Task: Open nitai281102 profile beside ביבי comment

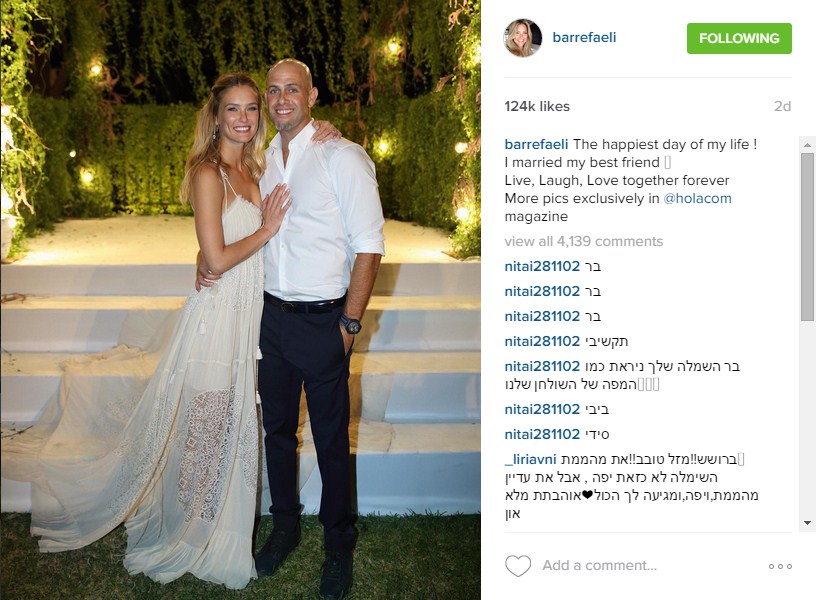Action: click(542, 410)
